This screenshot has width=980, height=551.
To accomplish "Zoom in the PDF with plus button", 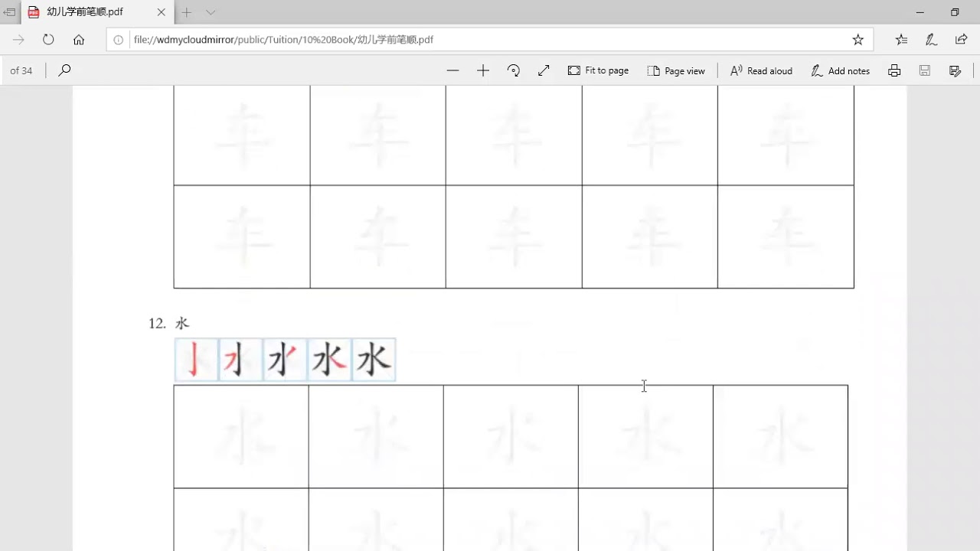I will 483,70.
